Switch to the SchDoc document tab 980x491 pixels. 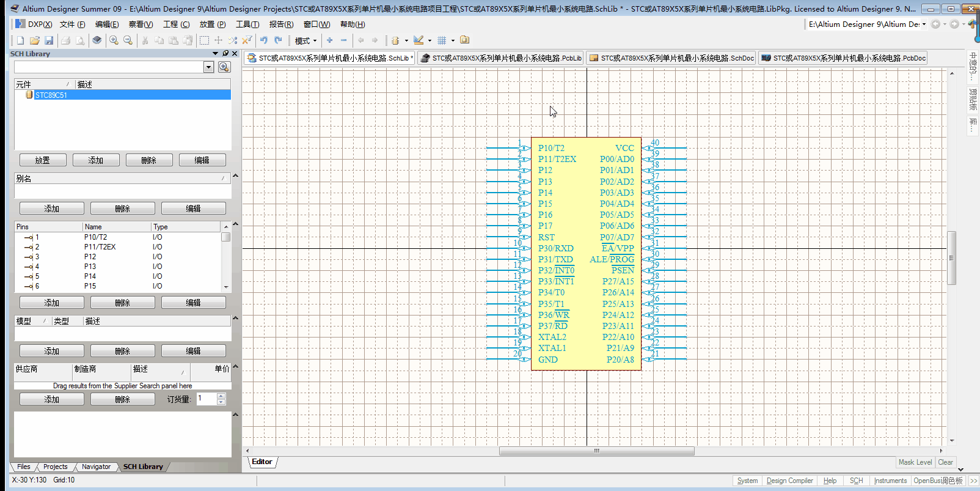671,58
